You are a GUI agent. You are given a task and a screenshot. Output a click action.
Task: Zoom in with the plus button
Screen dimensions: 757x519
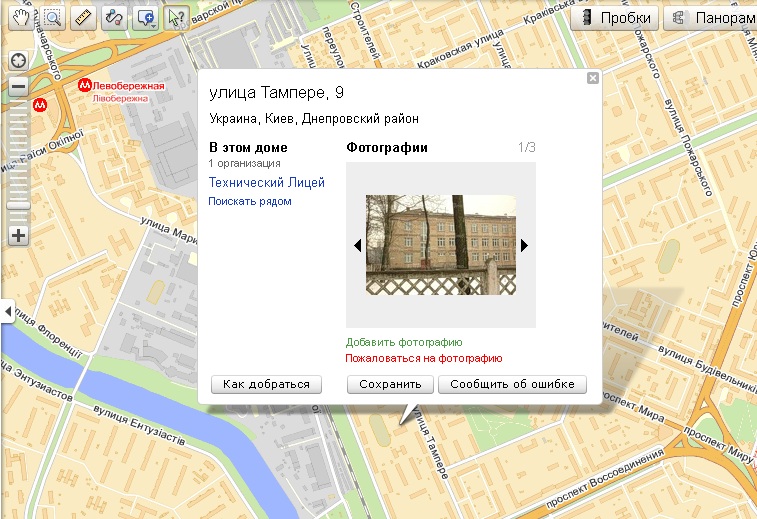[18, 236]
